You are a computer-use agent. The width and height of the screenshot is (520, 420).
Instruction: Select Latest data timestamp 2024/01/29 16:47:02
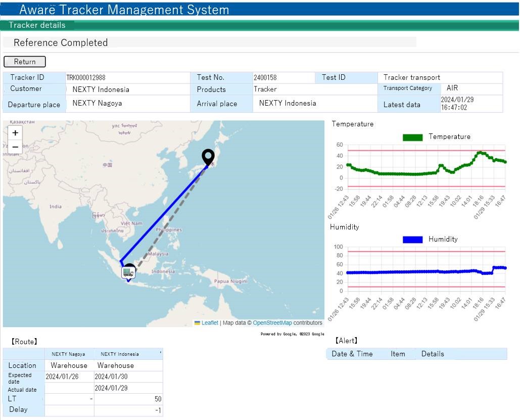457,104
